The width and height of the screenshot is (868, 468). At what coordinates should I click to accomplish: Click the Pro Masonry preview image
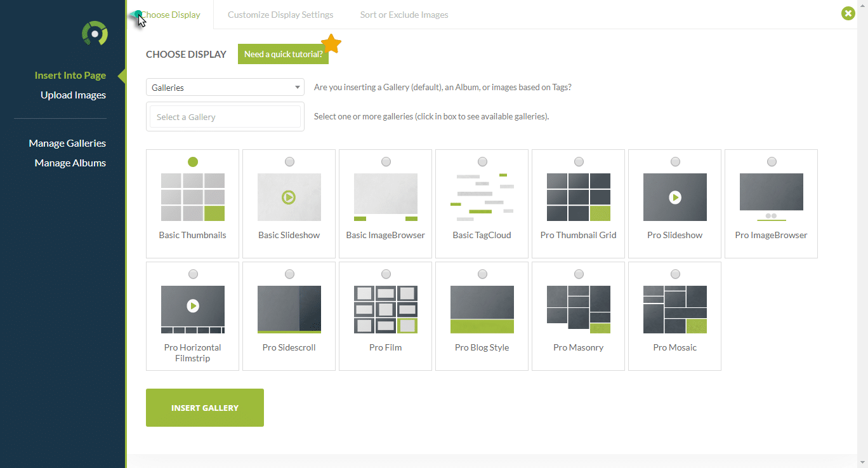coord(579,309)
